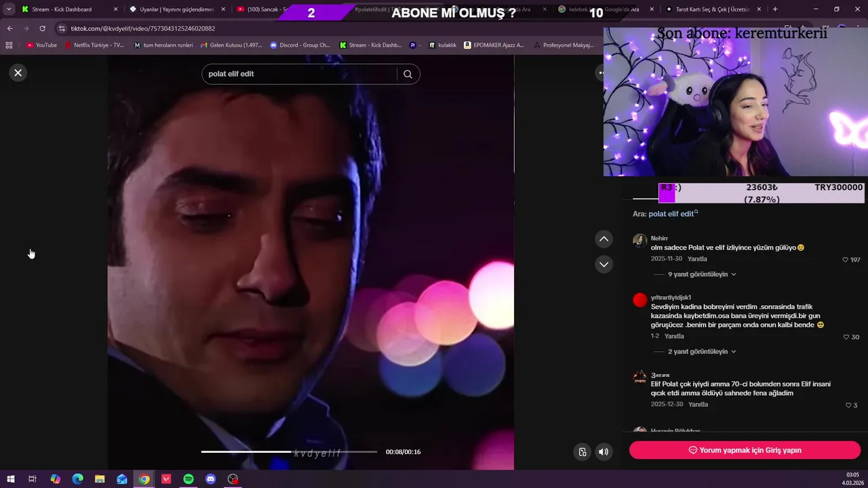868x488 pixels.
Task: Open the 'EPOMAKER Ajazz A...' bookmark
Action: (x=494, y=45)
